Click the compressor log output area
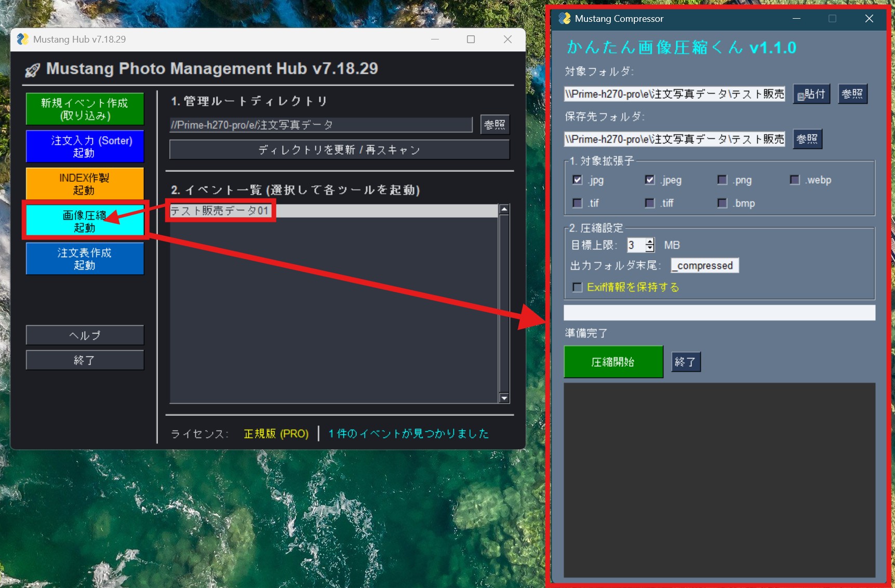Screen dimensions: 895x588 (x=719, y=480)
